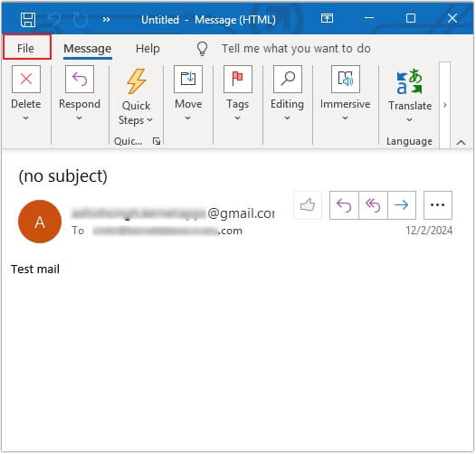Click the Save floppy disk icon

tap(28, 20)
